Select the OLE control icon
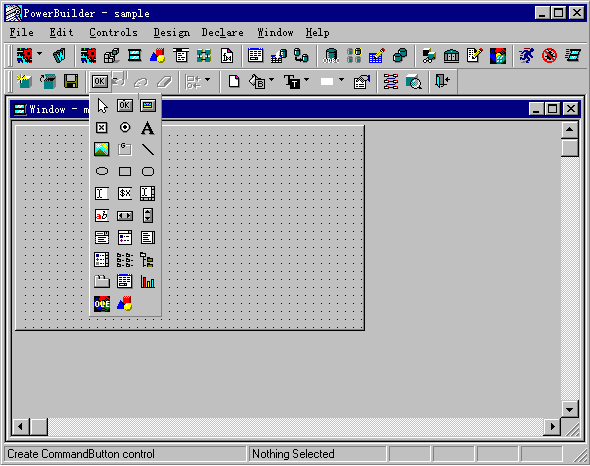Screen dimensions: 590x466 point(102,304)
